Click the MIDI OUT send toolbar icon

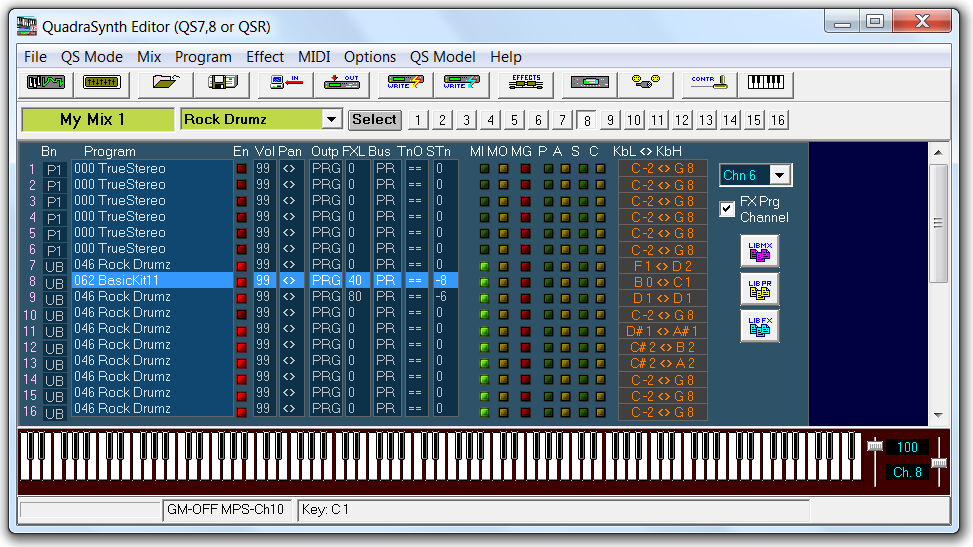(x=343, y=83)
